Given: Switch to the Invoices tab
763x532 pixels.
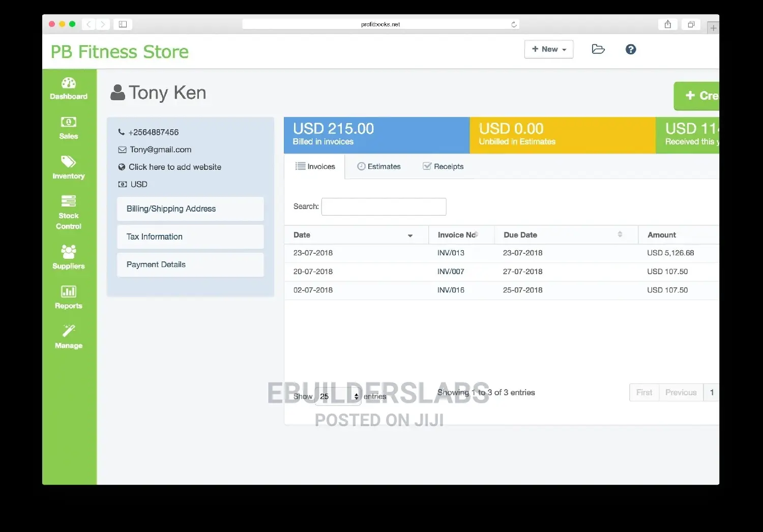Looking at the screenshot, I should tap(315, 166).
